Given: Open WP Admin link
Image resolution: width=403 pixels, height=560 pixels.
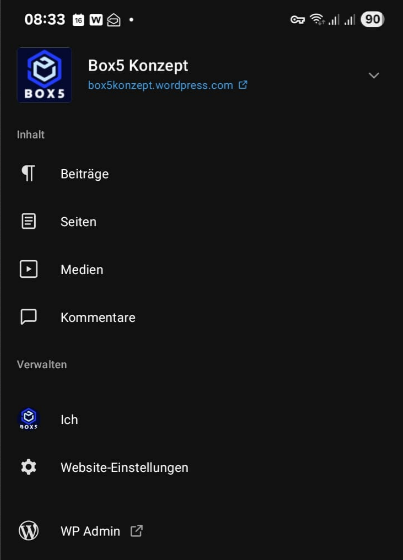Looking at the screenshot, I should tap(90, 531).
